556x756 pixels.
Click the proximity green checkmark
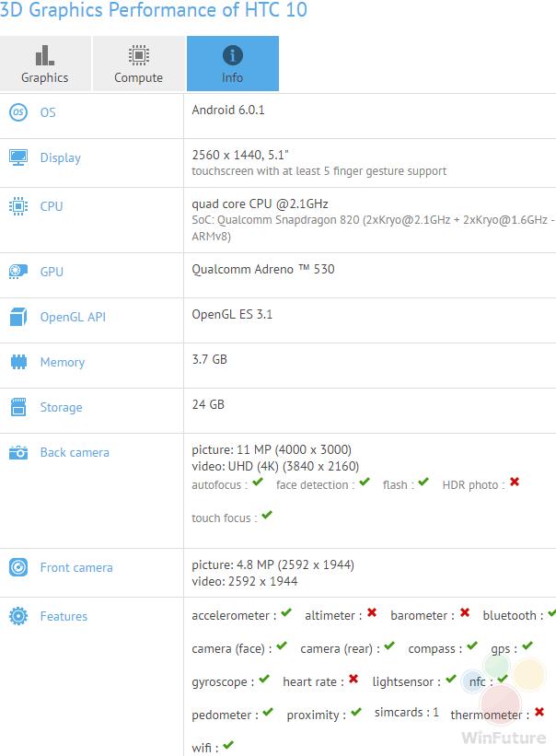coord(356,712)
